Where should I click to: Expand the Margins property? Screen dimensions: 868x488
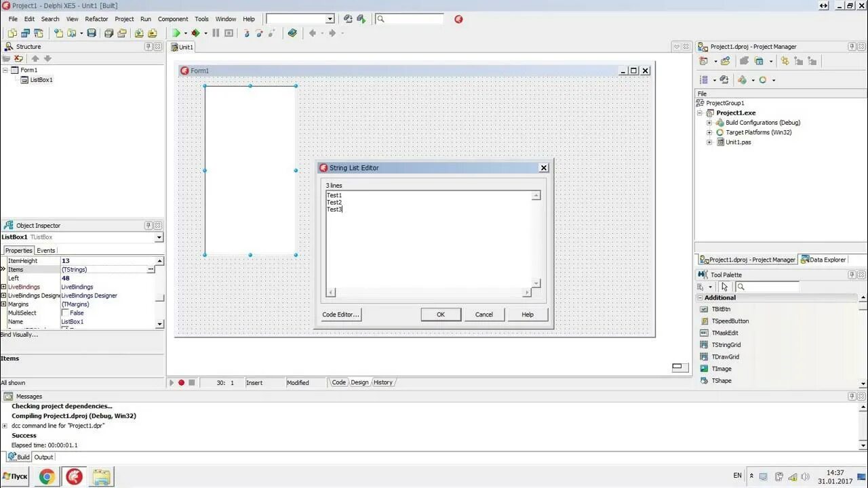coord(3,304)
